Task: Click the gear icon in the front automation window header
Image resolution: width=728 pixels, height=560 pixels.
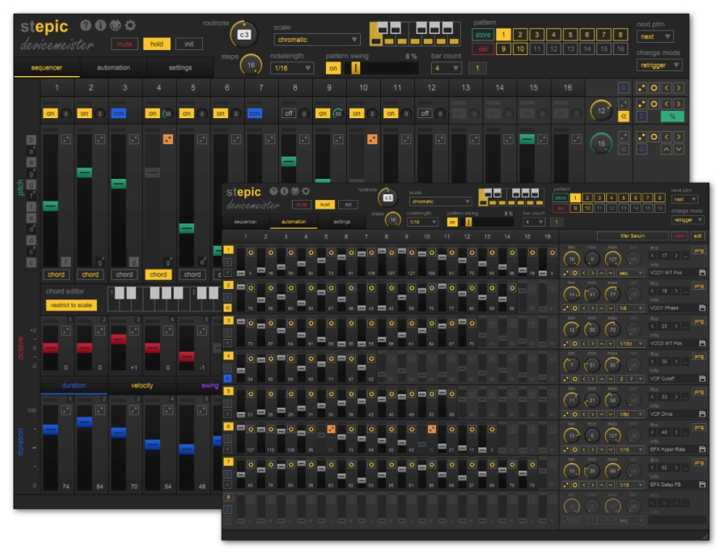Action: pyautogui.click(x=306, y=191)
